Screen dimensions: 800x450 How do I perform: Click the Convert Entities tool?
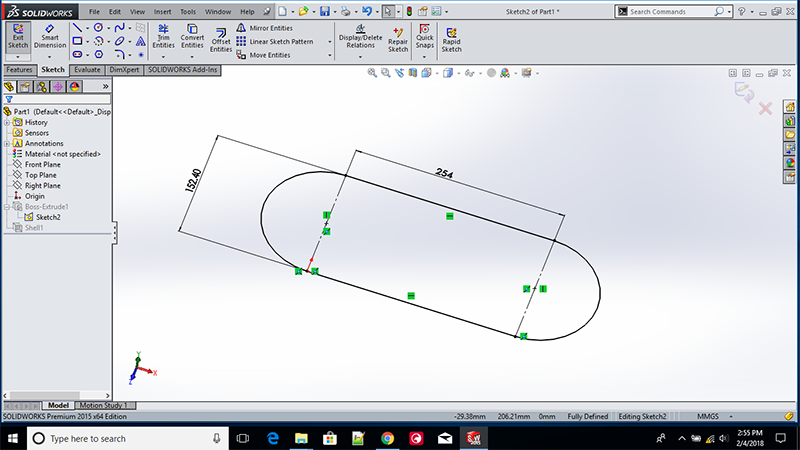tap(192, 36)
